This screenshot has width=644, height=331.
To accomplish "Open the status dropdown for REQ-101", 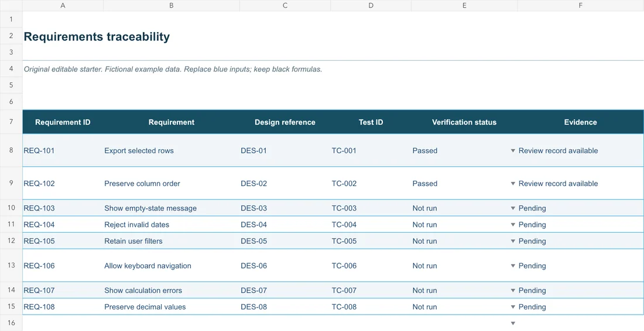I will (x=513, y=151).
